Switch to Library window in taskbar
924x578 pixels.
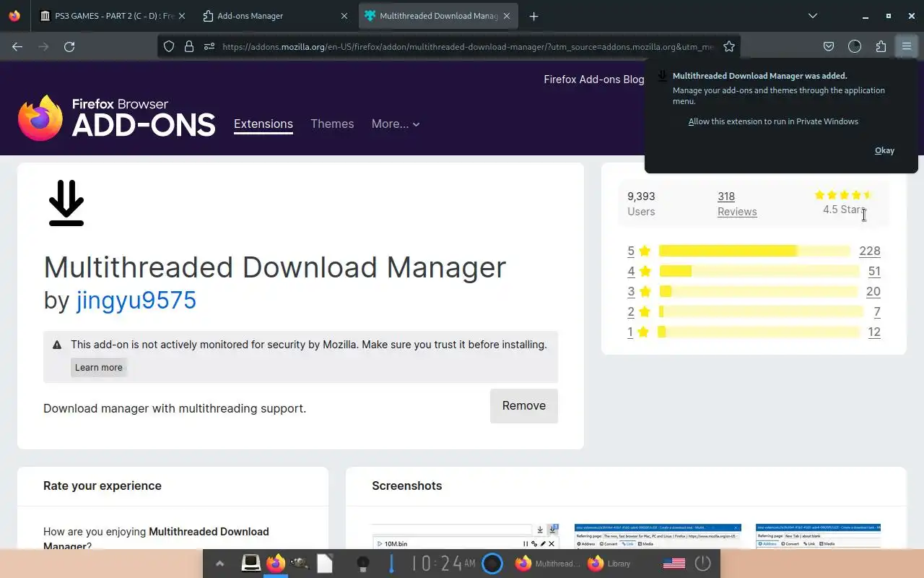[x=610, y=564]
